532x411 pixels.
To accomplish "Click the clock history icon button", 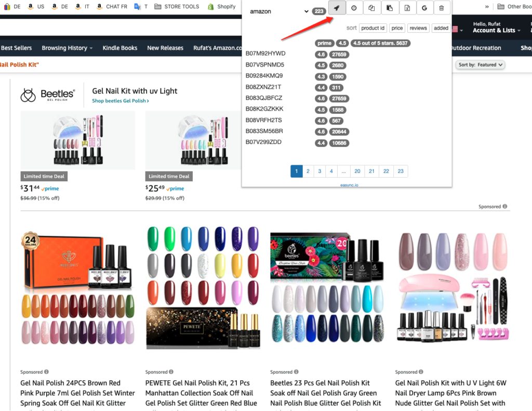I will (354, 8).
